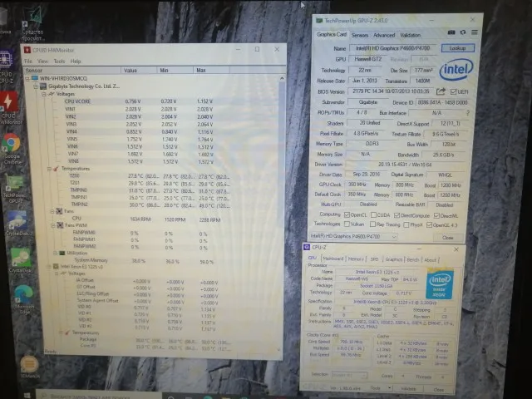532x399 pixels.
Task: Collapse the Gigabyte Technology motherboard node
Action: click(x=36, y=86)
